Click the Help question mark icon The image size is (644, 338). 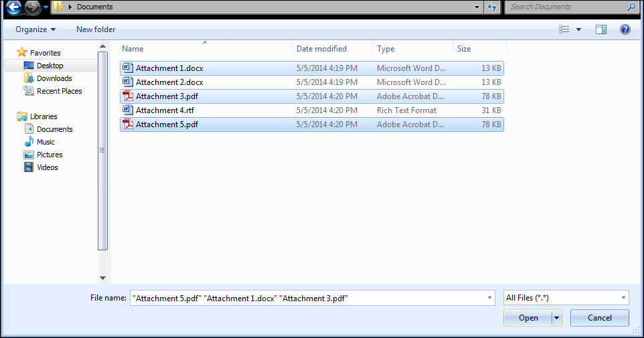[x=625, y=29]
